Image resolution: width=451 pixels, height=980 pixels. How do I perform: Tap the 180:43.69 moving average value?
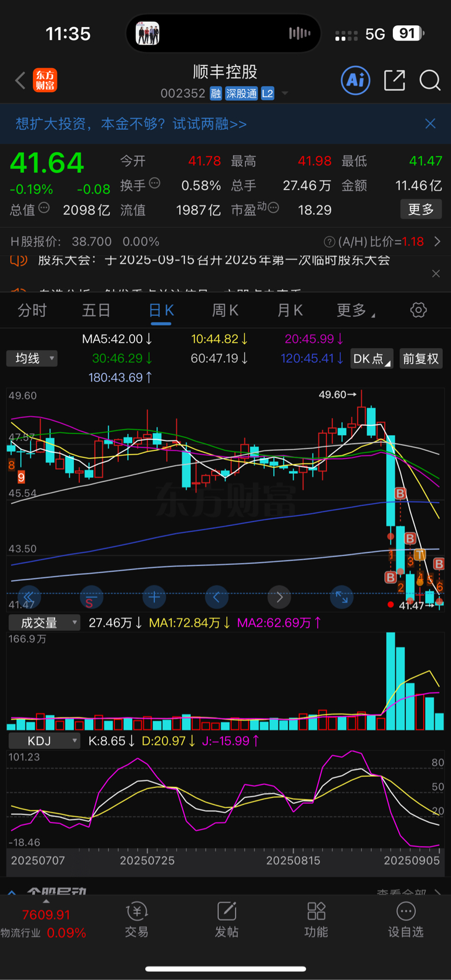point(120,378)
